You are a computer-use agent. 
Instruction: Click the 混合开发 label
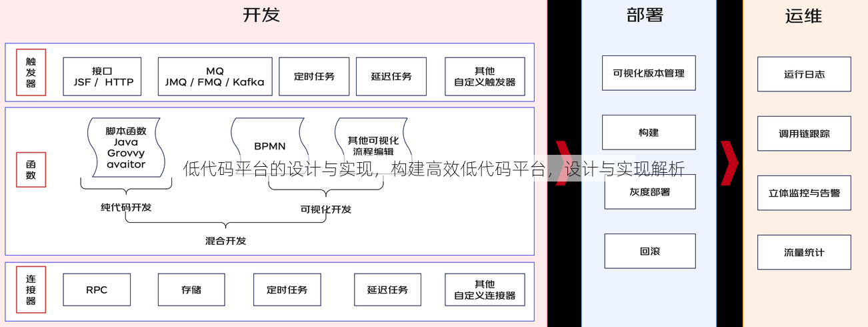225,240
